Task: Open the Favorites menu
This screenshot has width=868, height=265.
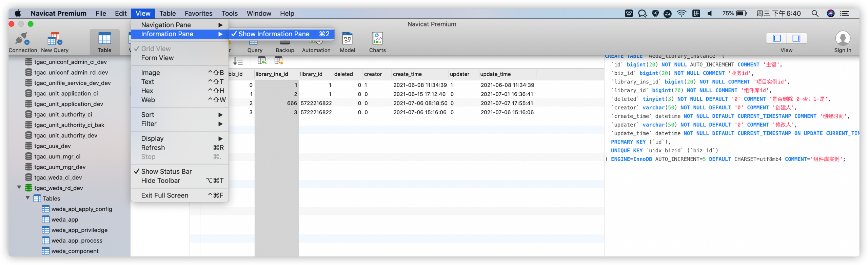Action: pos(198,14)
